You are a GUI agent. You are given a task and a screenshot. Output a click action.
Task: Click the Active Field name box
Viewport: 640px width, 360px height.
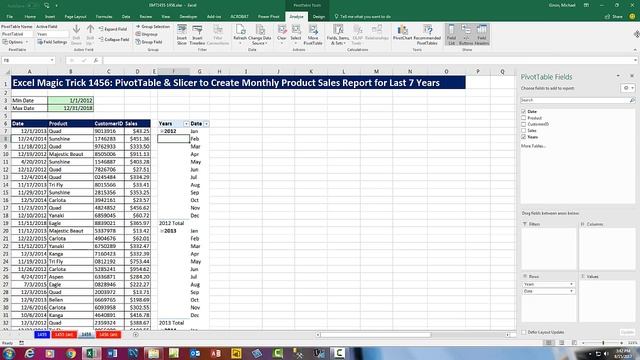point(52,34)
